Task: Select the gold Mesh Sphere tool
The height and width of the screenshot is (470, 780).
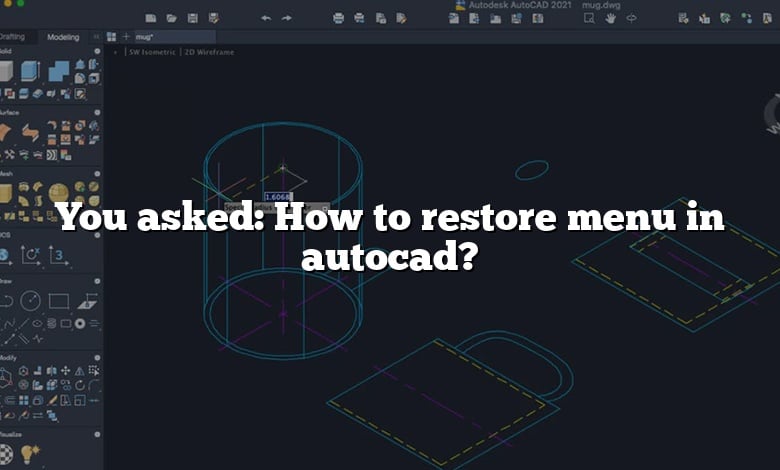Action: pyautogui.click(x=59, y=193)
